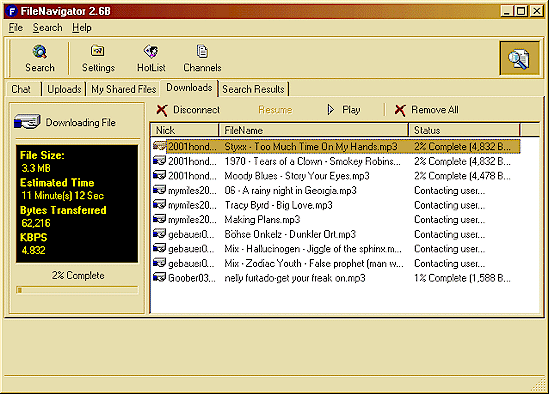Open the Search menu
The image size is (550, 395).
pyautogui.click(x=48, y=28)
